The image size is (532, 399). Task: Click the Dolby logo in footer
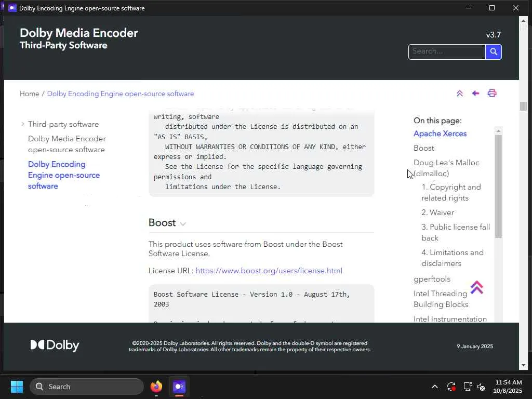pyautogui.click(x=55, y=345)
